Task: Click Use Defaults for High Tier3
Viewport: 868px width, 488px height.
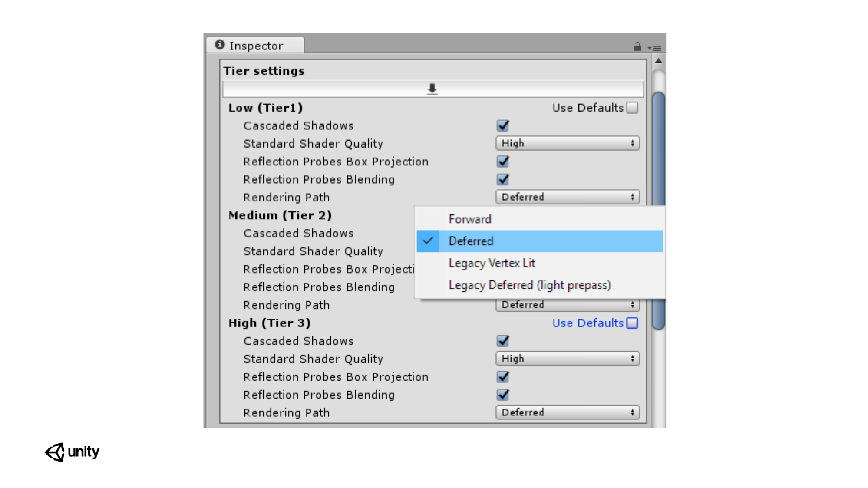Action: click(633, 323)
